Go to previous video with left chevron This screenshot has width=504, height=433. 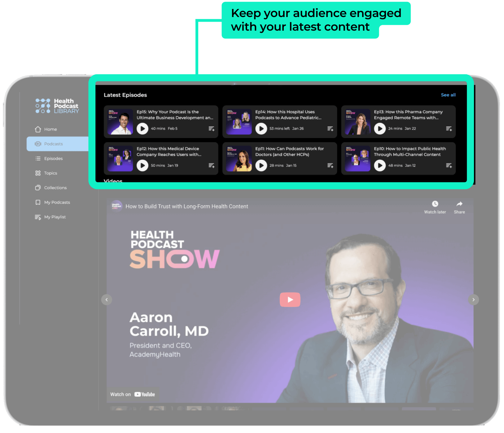pyautogui.click(x=107, y=300)
